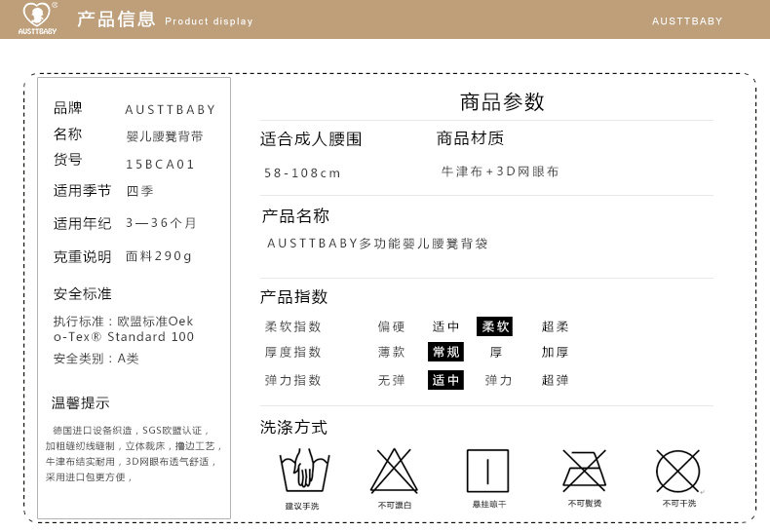
Task: Click the 不可熨烫 caption
Action: pos(585,503)
